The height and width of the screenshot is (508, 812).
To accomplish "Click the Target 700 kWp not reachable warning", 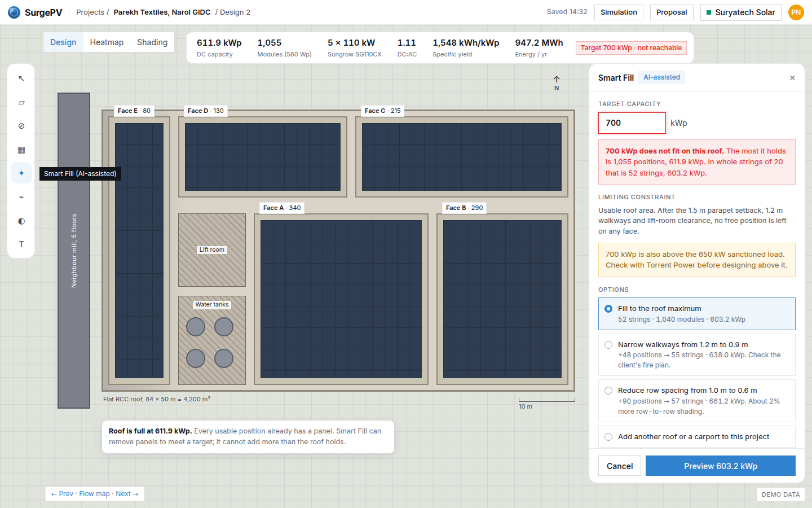I will (x=631, y=48).
